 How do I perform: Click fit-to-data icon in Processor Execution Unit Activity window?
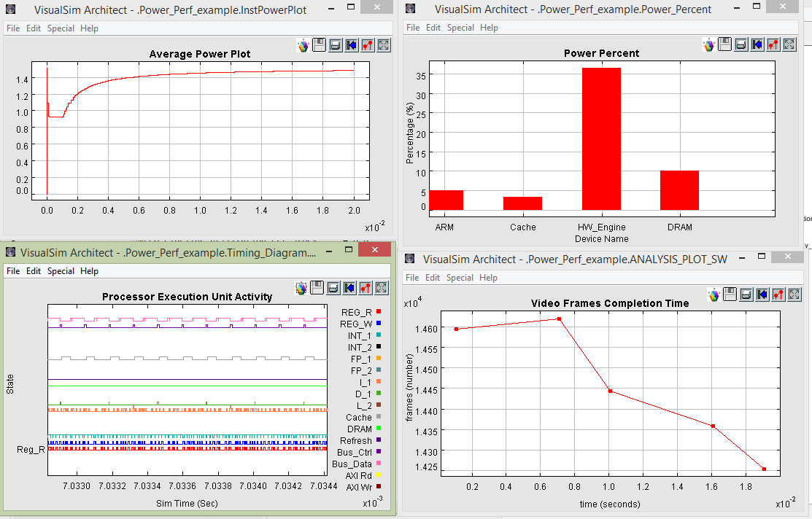coord(381,288)
